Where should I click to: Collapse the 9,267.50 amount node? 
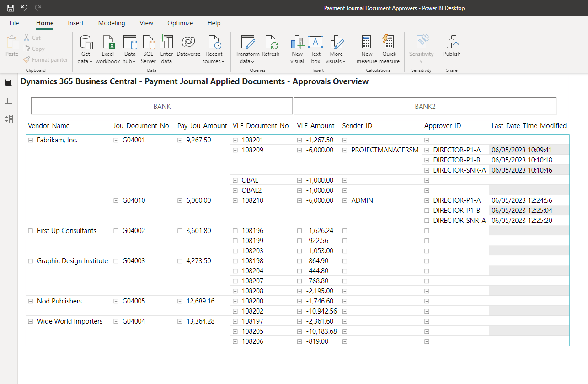(x=180, y=140)
